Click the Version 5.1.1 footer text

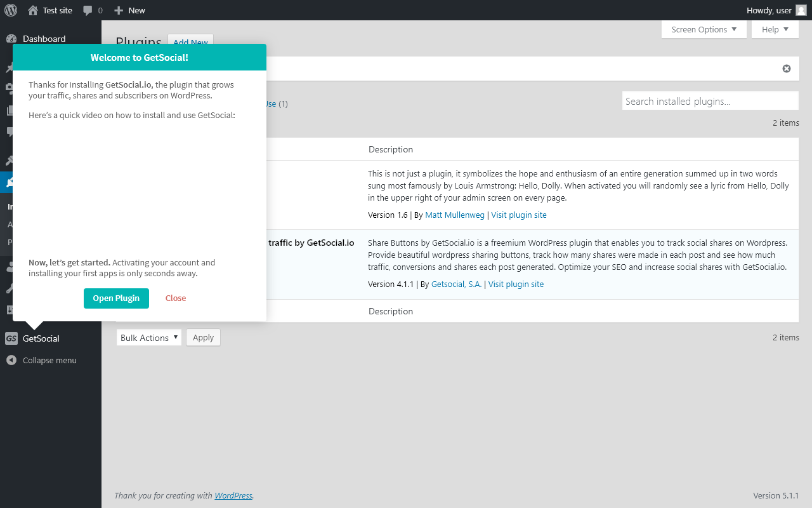(x=776, y=495)
